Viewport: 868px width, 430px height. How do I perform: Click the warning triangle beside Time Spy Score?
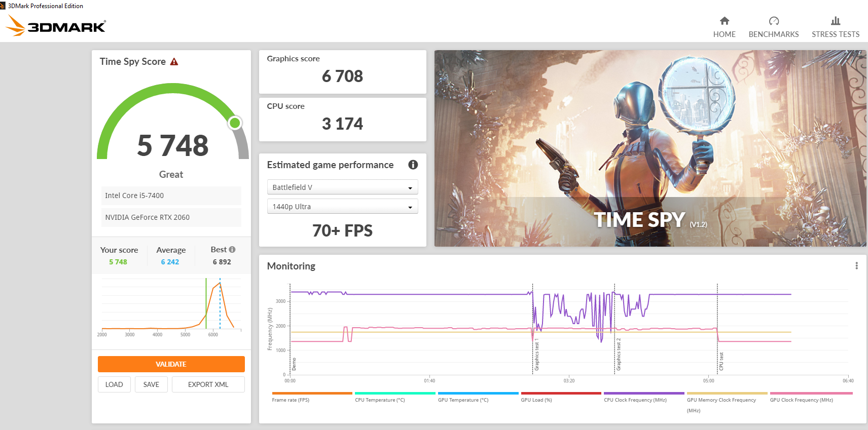[174, 62]
